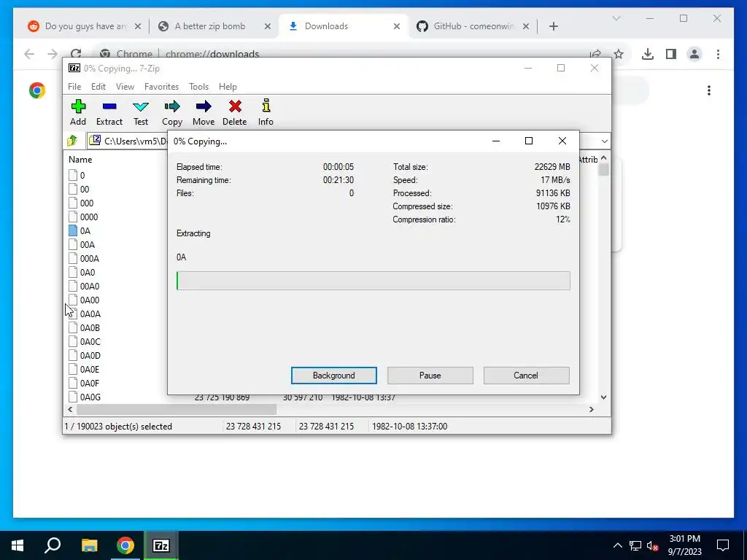Select the highlighted file 0A

click(80, 230)
